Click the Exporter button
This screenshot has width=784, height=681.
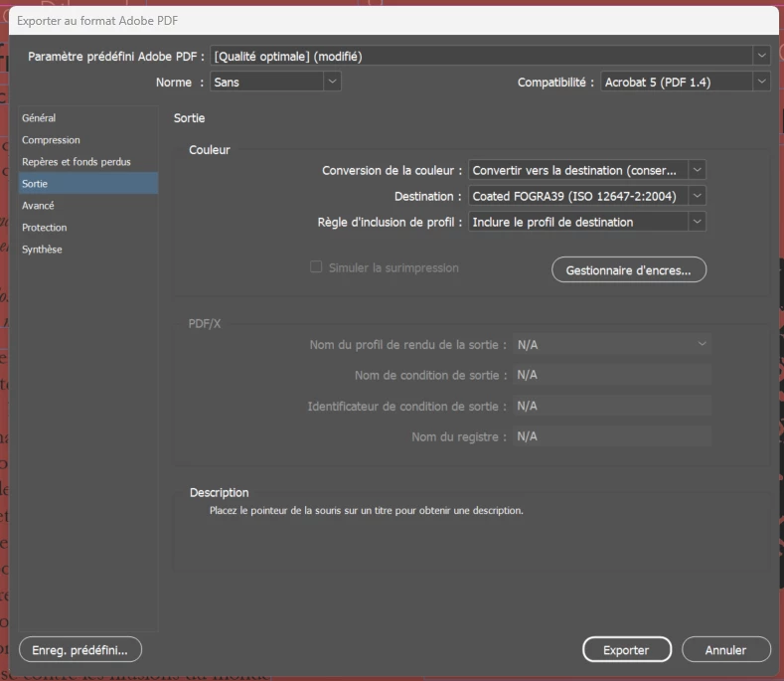[x=626, y=649]
